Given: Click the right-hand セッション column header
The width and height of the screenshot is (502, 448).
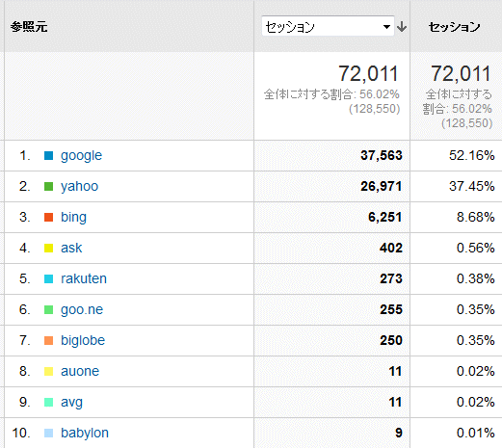Looking at the screenshot, I should pyautogui.click(x=455, y=27).
